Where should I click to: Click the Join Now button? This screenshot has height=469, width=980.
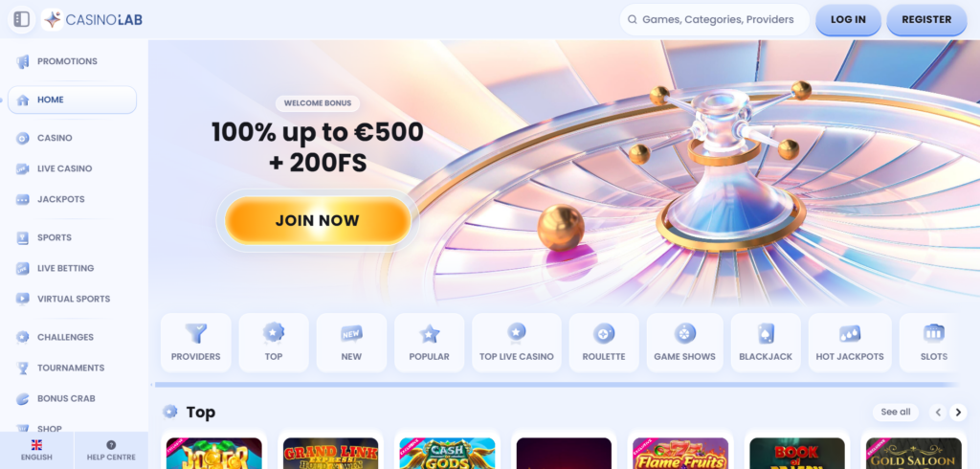318,221
